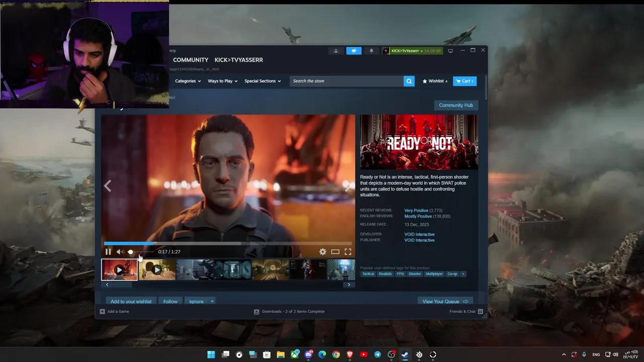Expand more tags with plus button
This screenshot has width=644, height=362.
tap(463, 274)
